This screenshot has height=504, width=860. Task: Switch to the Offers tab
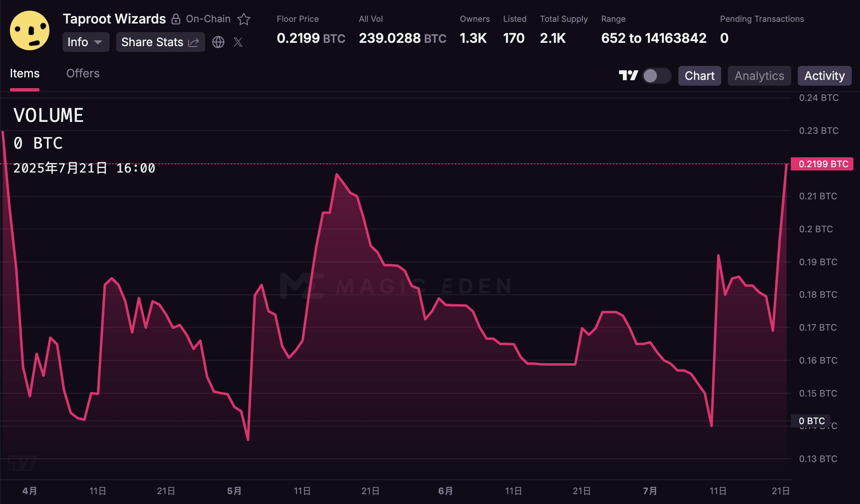pyautogui.click(x=83, y=74)
